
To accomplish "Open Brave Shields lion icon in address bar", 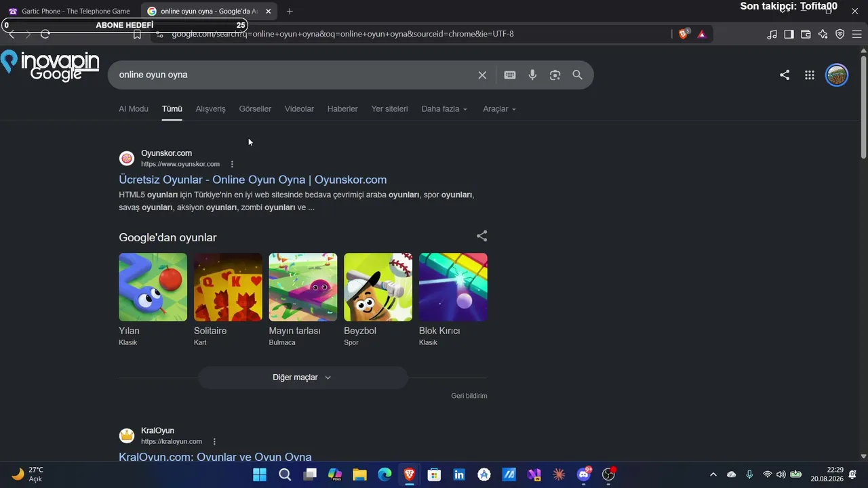I will tap(684, 34).
